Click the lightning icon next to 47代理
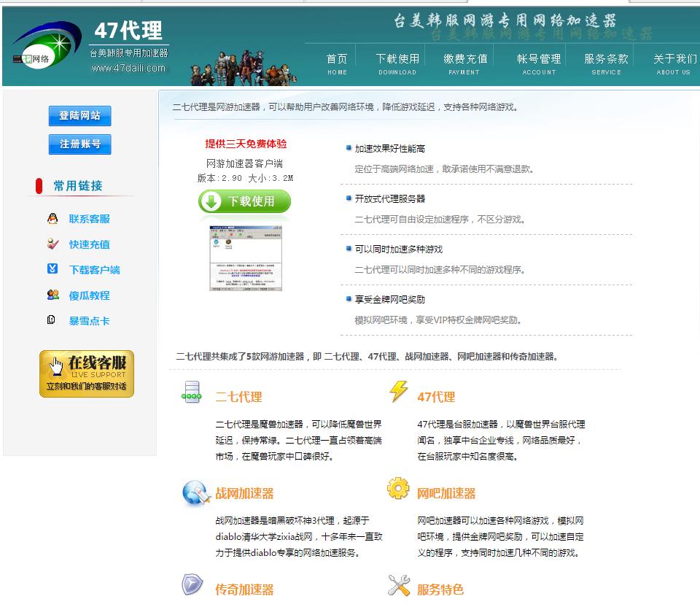Image resolution: width=700 pixels, height=607 pixels. pyautogui.click(x=398, y=391)
